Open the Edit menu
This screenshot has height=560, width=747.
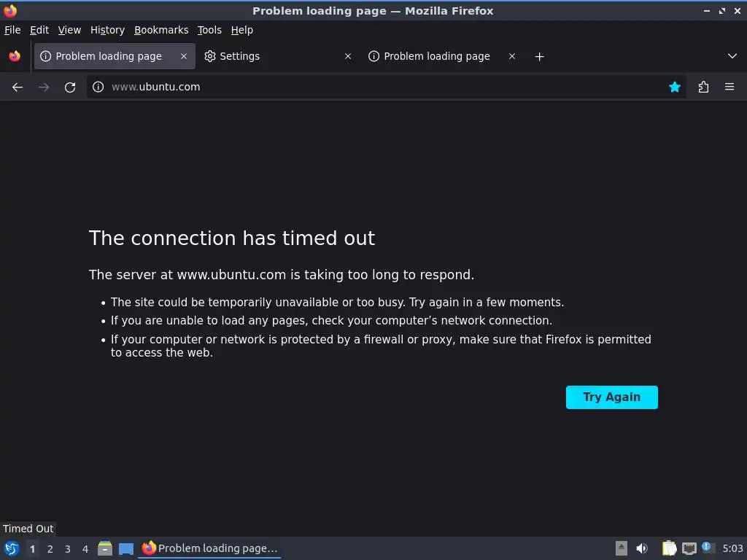coord(39,30)
